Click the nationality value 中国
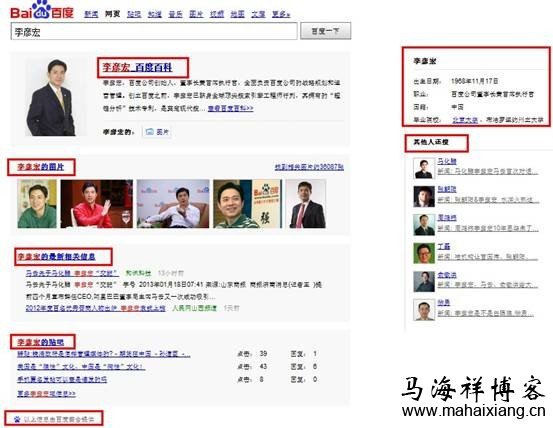The width and height of the screenshot is (553, 428). [458, 107]
